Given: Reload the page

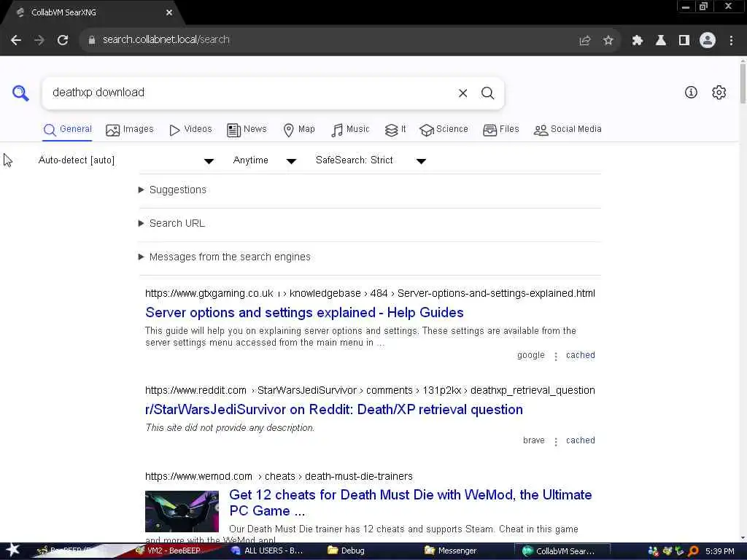Looking at the screenshot, I should (x=63, y=40).
